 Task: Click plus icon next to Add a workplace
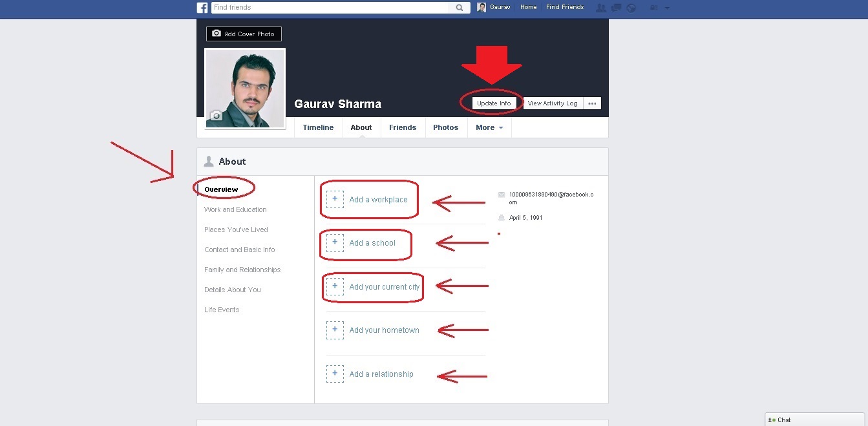coord(335,199)
